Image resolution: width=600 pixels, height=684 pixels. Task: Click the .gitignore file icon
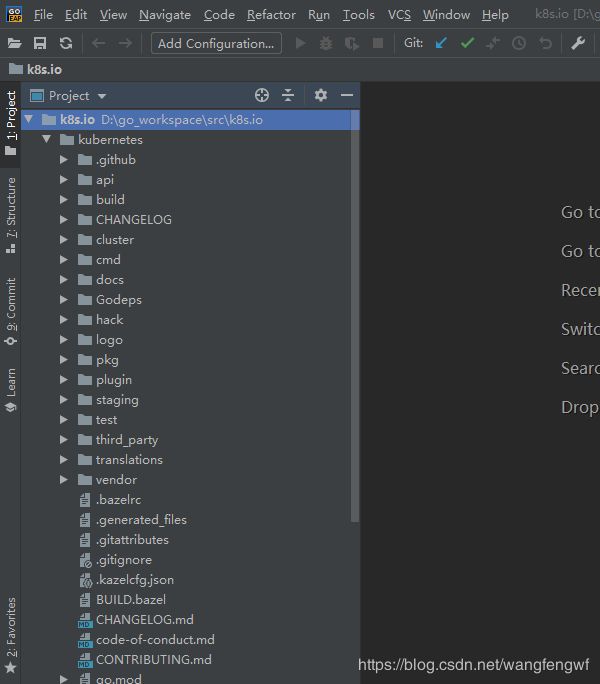[86, 560]
